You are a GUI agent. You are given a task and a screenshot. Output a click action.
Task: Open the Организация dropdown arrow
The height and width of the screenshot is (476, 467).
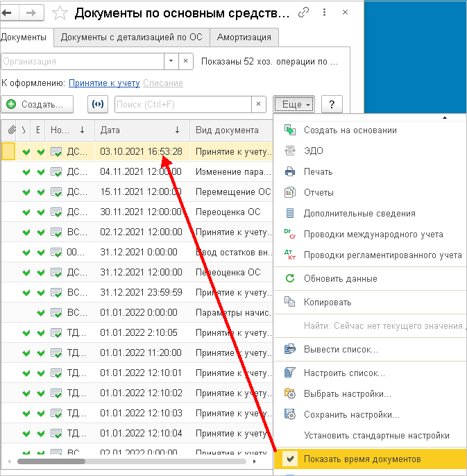tap(171, 61)
